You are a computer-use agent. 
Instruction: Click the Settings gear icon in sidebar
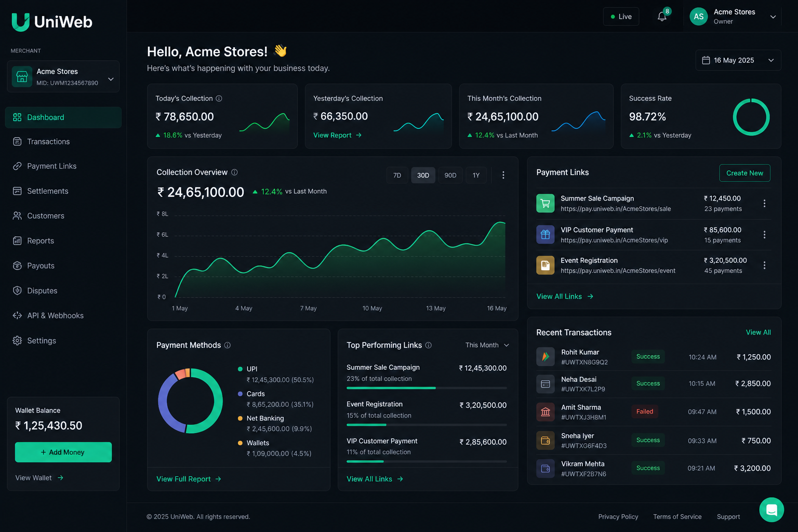(x=17, y=340)
